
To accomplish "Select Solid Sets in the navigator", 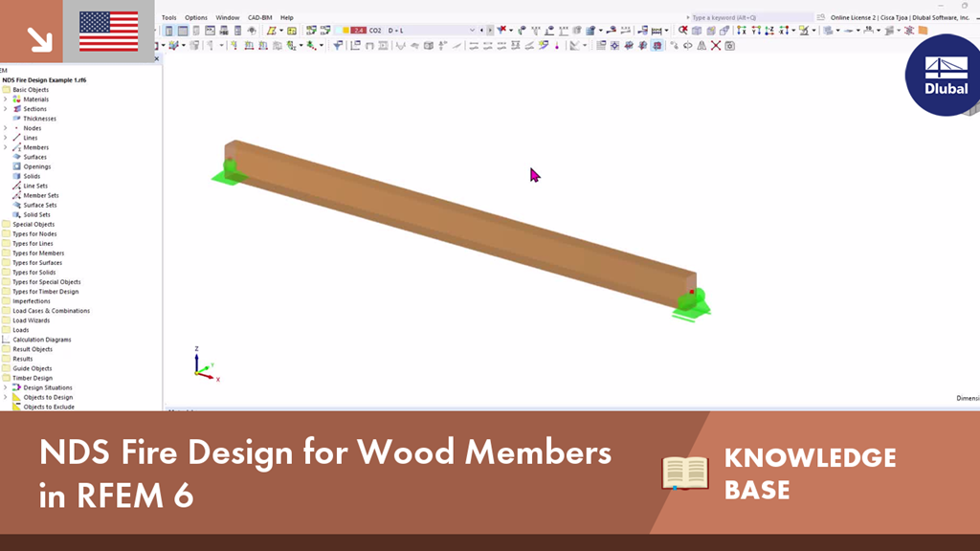I will click(x=37, y=215).
